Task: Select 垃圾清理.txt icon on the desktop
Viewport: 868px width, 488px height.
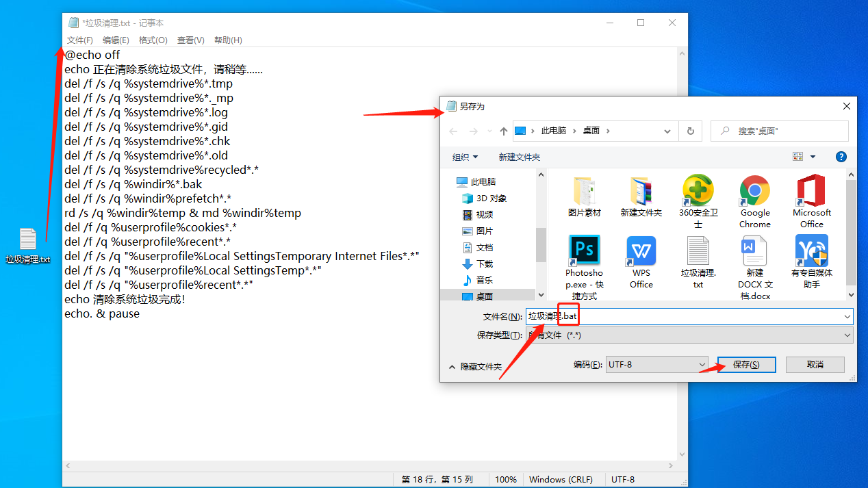Action: click(x=28, y=240)
